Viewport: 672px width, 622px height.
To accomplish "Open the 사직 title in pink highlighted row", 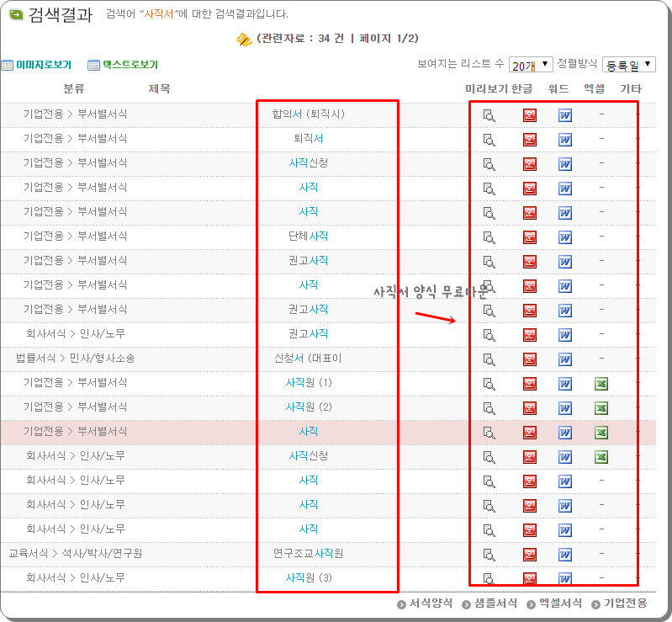I will (309, 431).
